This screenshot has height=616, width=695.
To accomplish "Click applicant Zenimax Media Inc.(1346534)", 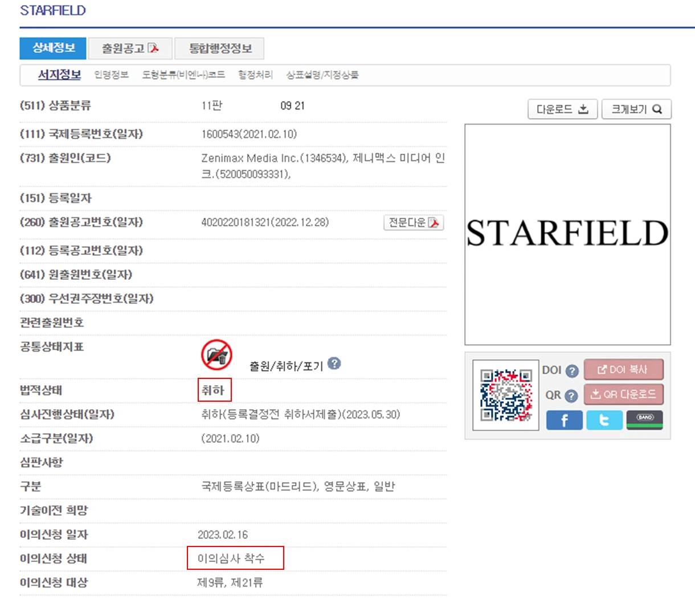I will point(275,158).
